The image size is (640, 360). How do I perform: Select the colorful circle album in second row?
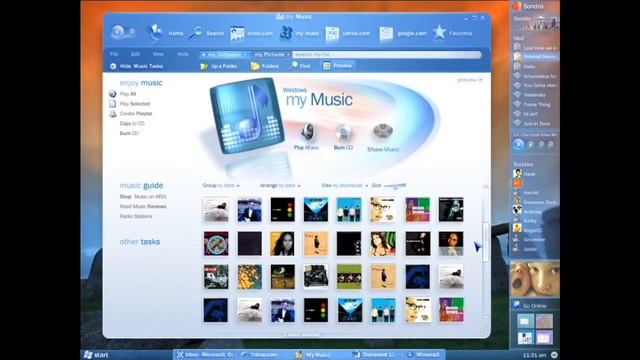click(216, 244)
